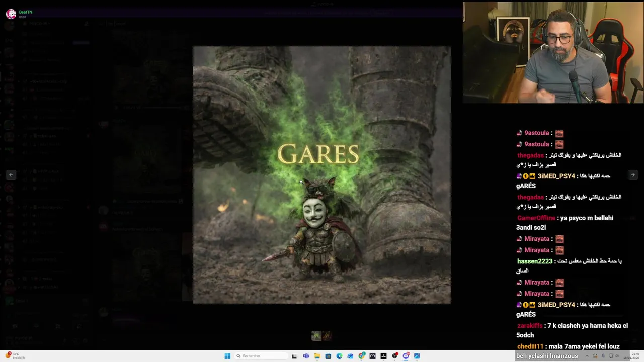
Task: Click chat username chediii11
Action: coord(530,347)
